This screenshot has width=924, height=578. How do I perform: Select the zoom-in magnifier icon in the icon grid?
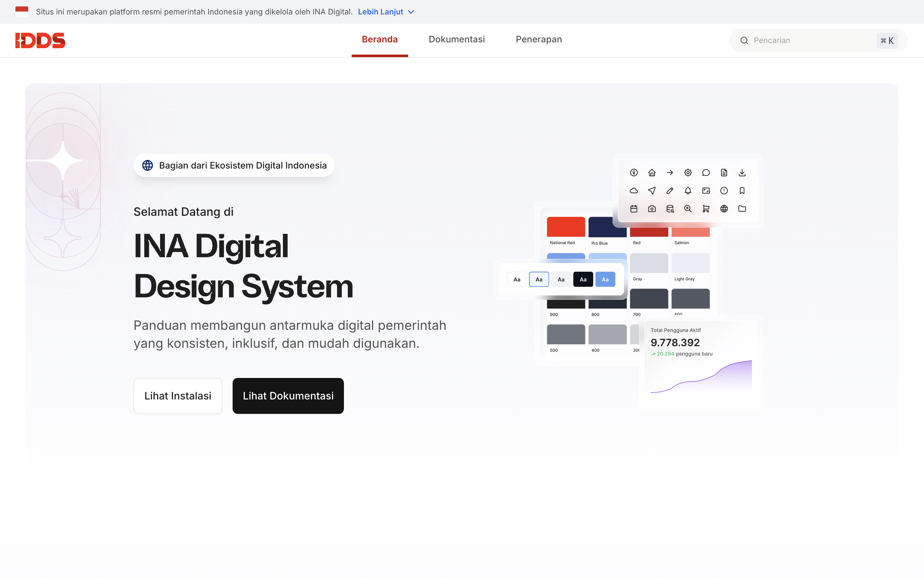pos(688,209)
